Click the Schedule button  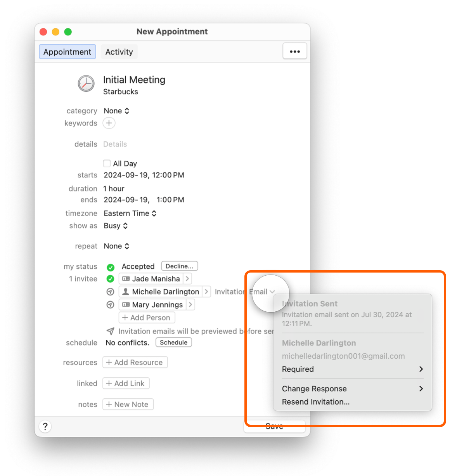click(173, 342)
